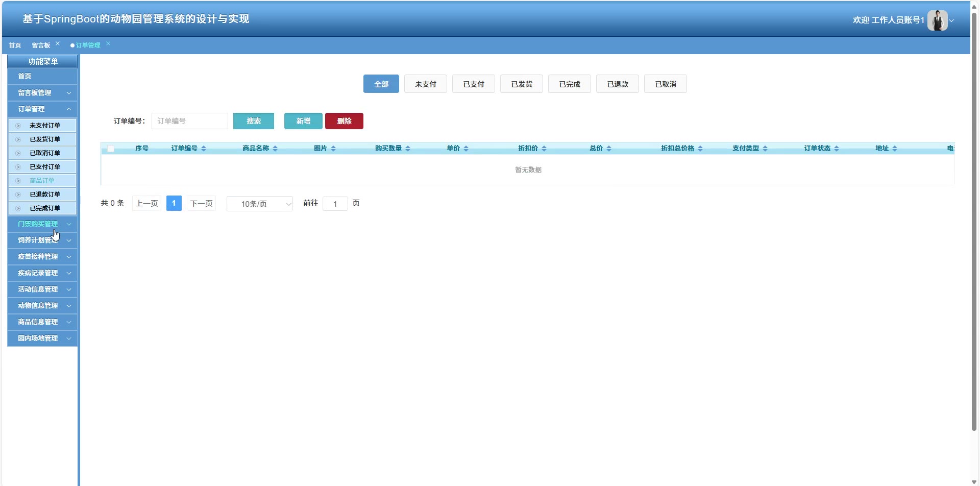Sort by 折扣价 column arrows
This screenshot has height=486, width=980.
point(544,149)
